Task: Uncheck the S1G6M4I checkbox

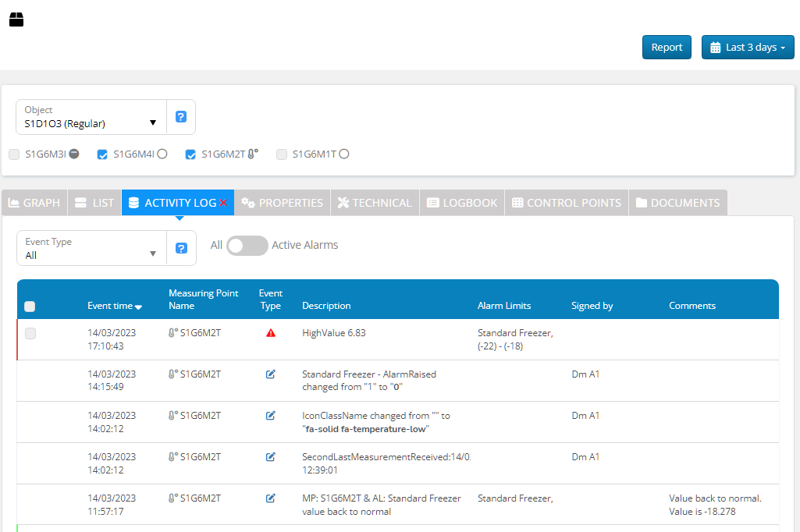Action: [102, 154]
